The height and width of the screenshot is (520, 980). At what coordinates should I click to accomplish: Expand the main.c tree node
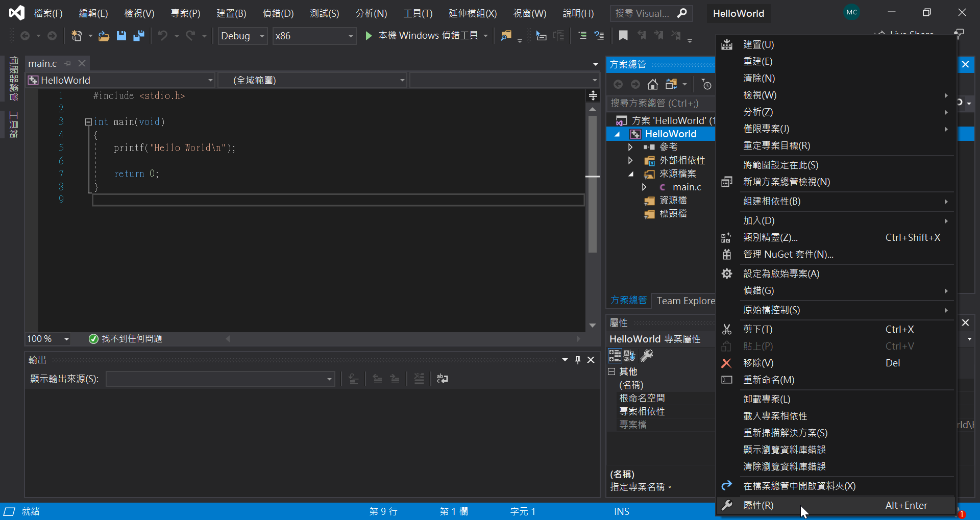(644, 187)
